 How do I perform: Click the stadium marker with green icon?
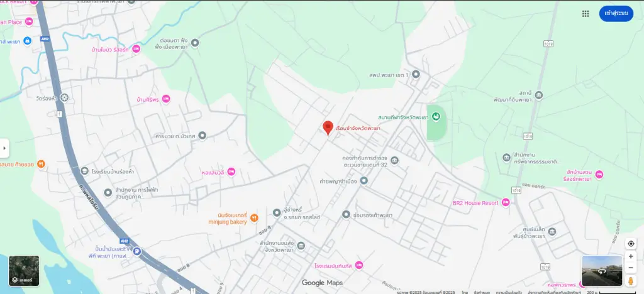[436, 117]
